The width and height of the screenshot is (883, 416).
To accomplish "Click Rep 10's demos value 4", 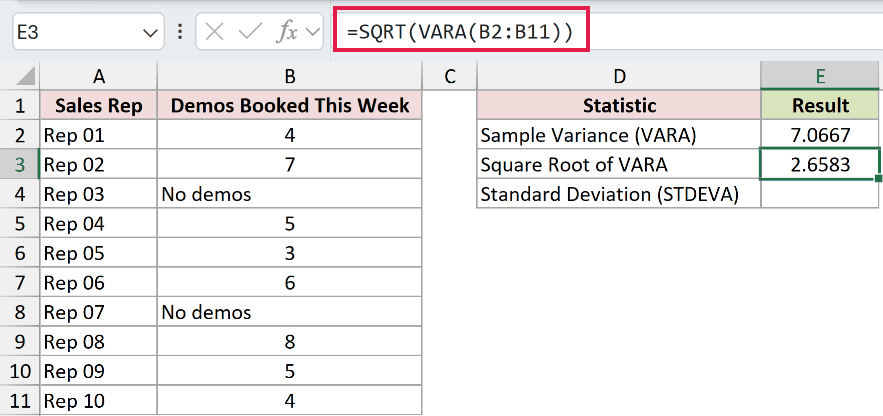I will coord(290,401).
